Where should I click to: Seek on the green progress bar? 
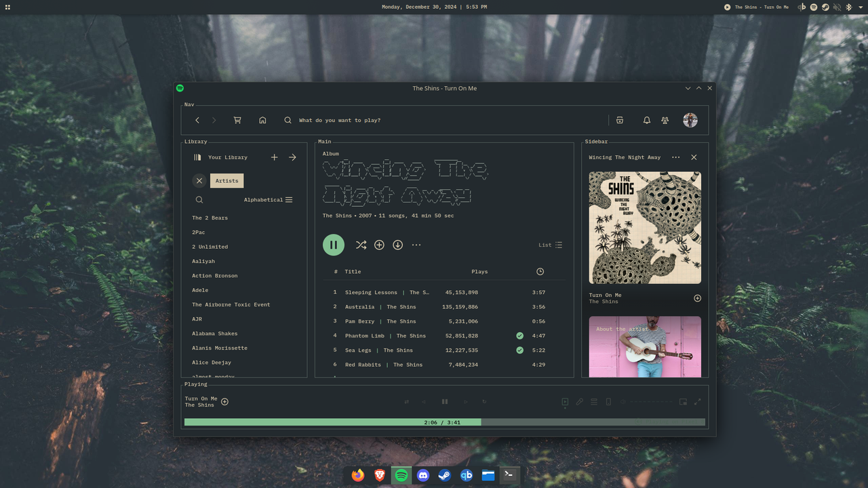tap(445, 422)
